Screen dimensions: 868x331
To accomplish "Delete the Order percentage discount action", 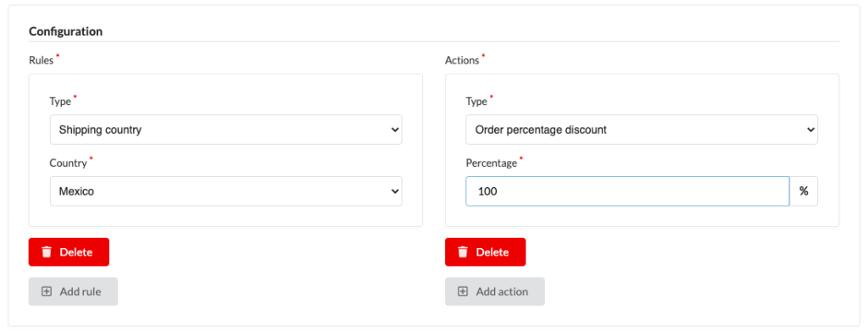I will point(486,252).
